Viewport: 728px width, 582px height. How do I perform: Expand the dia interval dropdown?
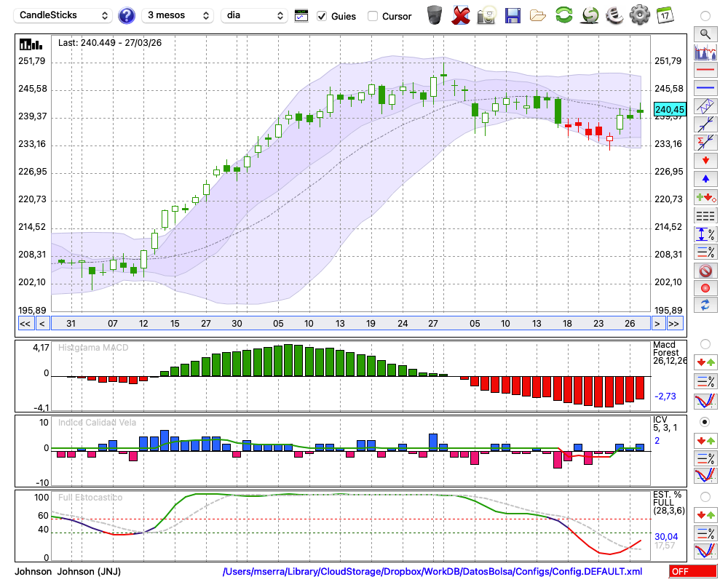tap(254, 15)
